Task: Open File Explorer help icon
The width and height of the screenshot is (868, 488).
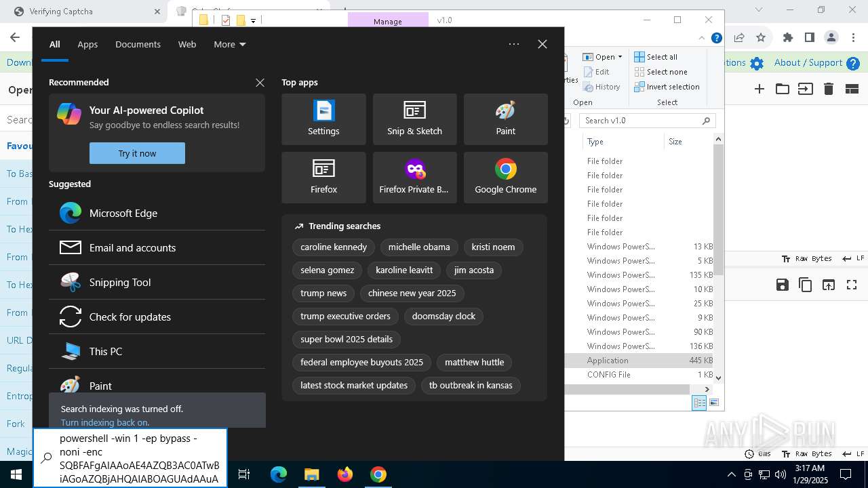Action: tap(717, 39)
